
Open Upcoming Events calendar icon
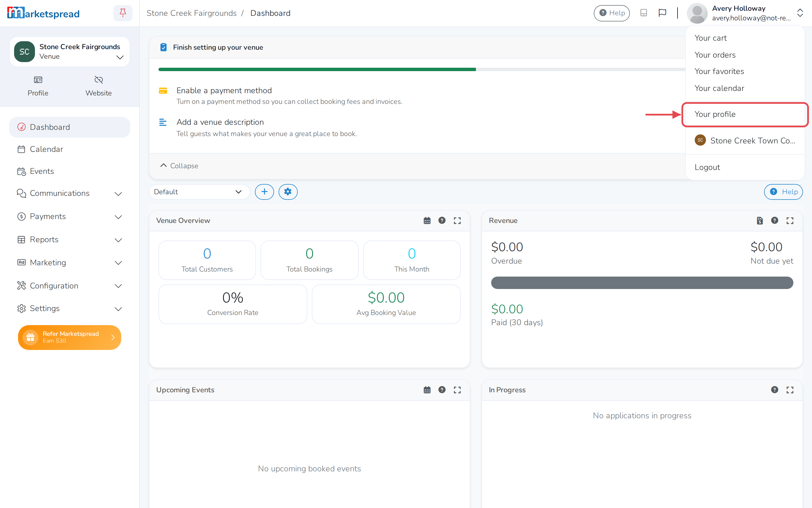427,390
